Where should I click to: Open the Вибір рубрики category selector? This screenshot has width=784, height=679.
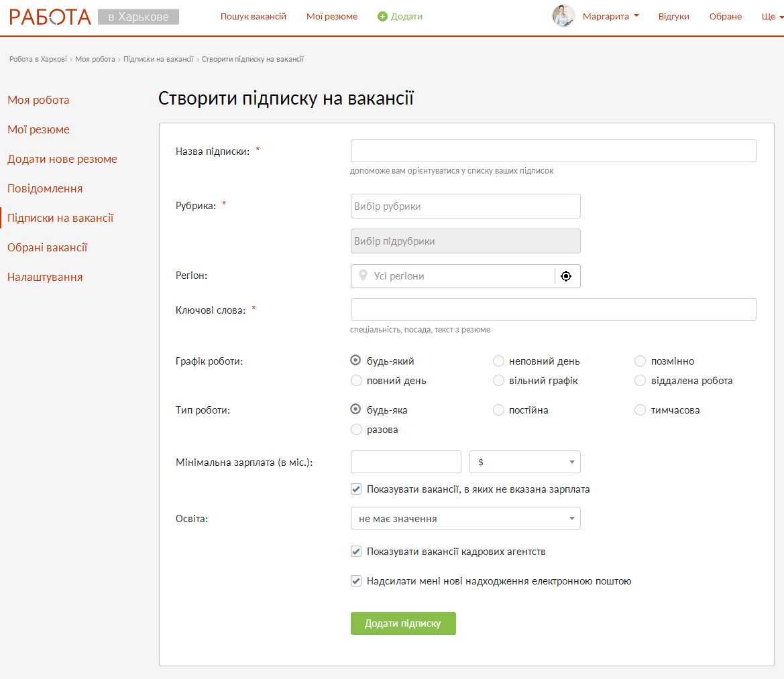pos(465,206)
